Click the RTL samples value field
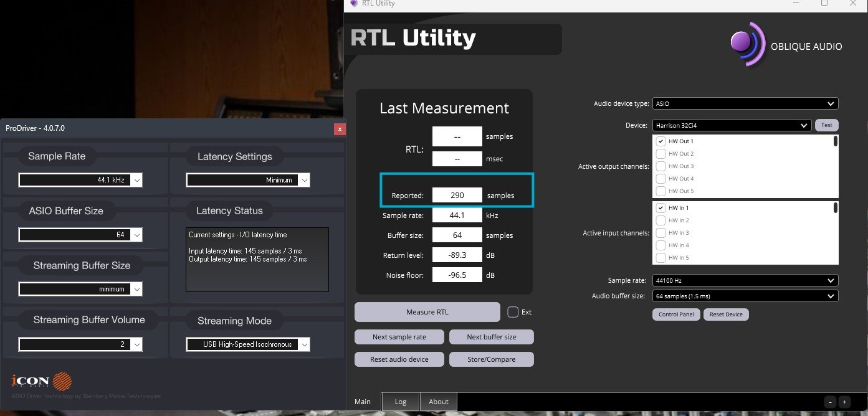The image size is (868, 416). (x=457, y=136)
